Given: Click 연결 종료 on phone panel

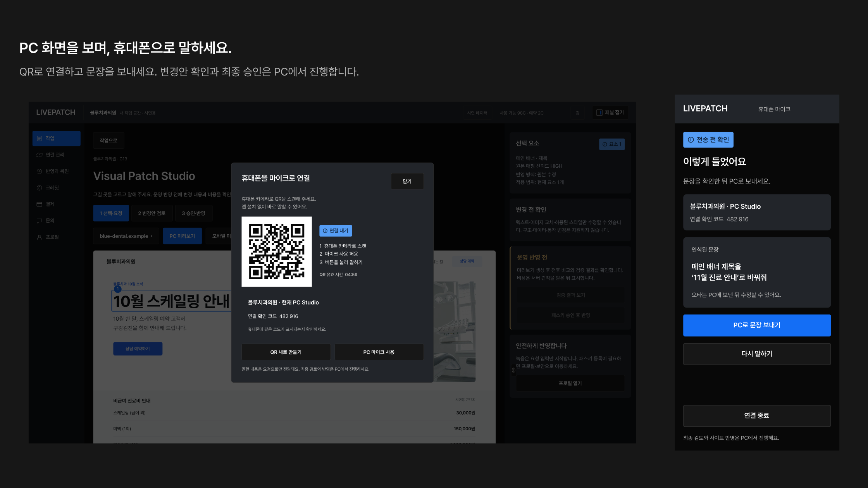Looking at the screenshot, I should (x=757, y=416).
